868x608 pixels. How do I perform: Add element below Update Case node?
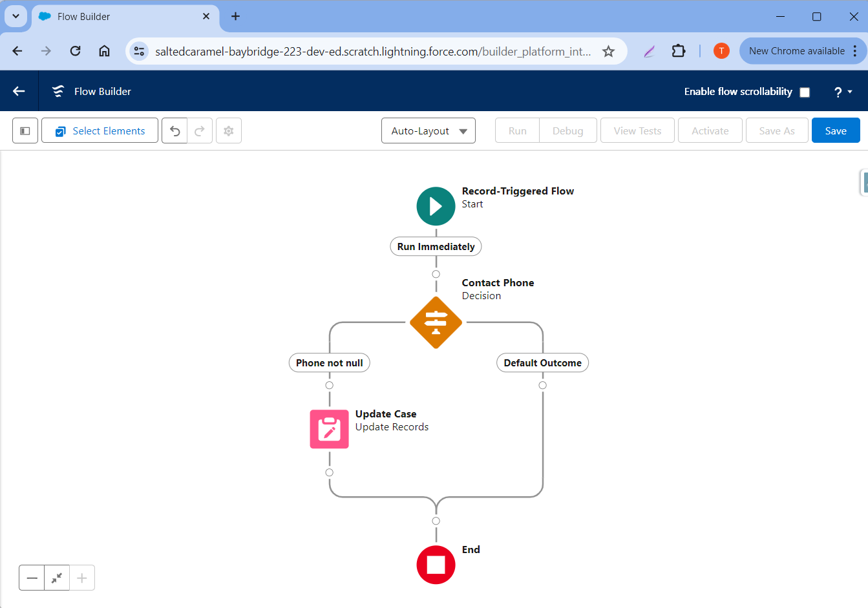pyautogui.click(x=329, y=472)
